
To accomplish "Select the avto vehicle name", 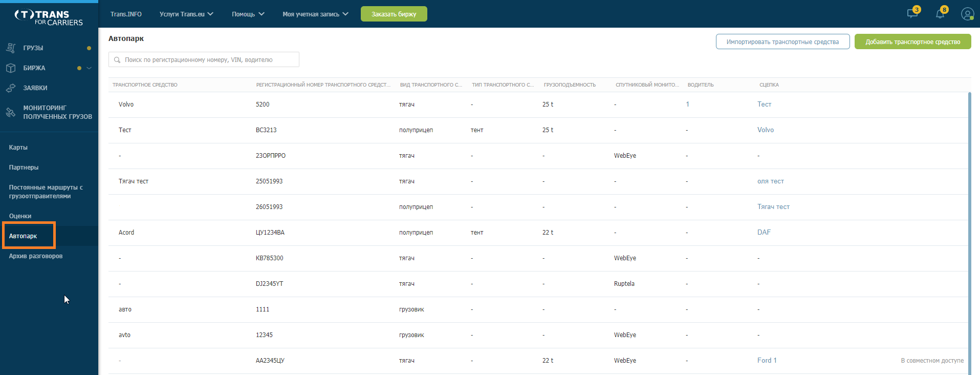I will click(124, 335).
